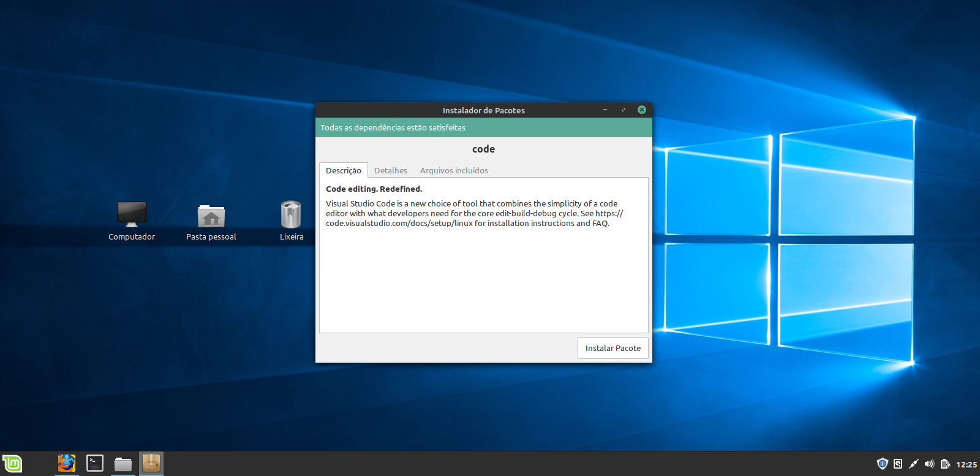Close the Instalador de Pacotes window
Screen dimensions: 980x476
pos(642,110)
